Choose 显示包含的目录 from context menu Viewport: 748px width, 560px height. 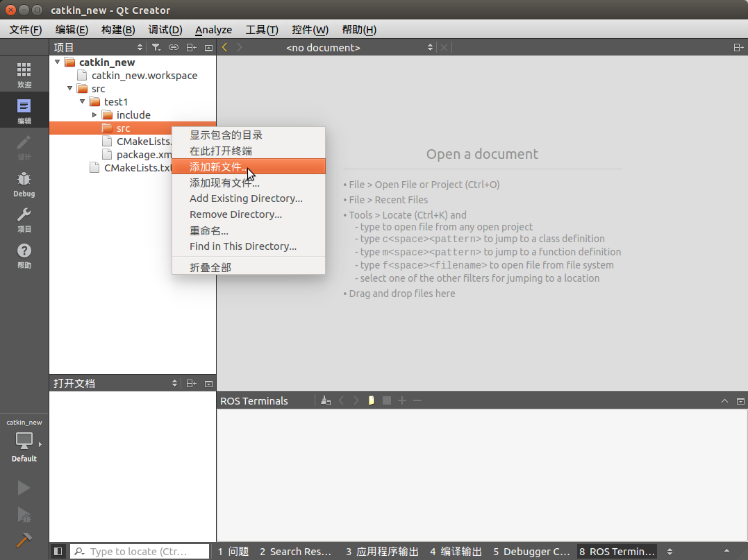tap(249, 135)
